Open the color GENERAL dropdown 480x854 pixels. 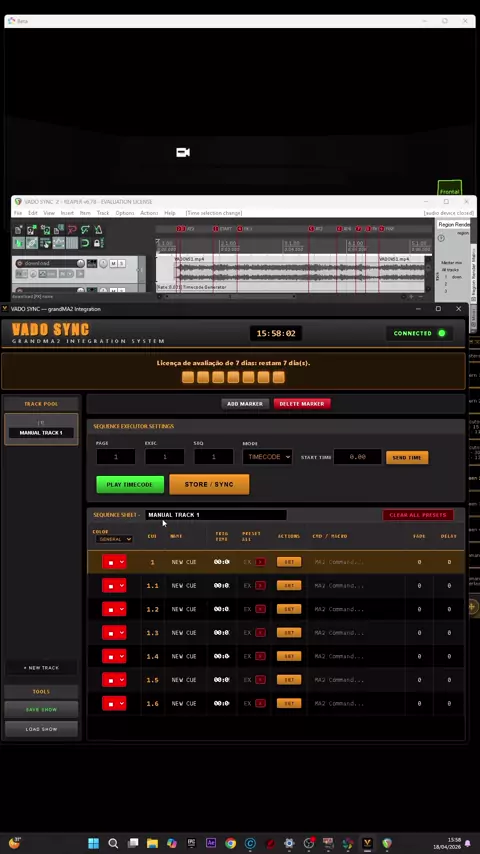[x=114, y=539]
